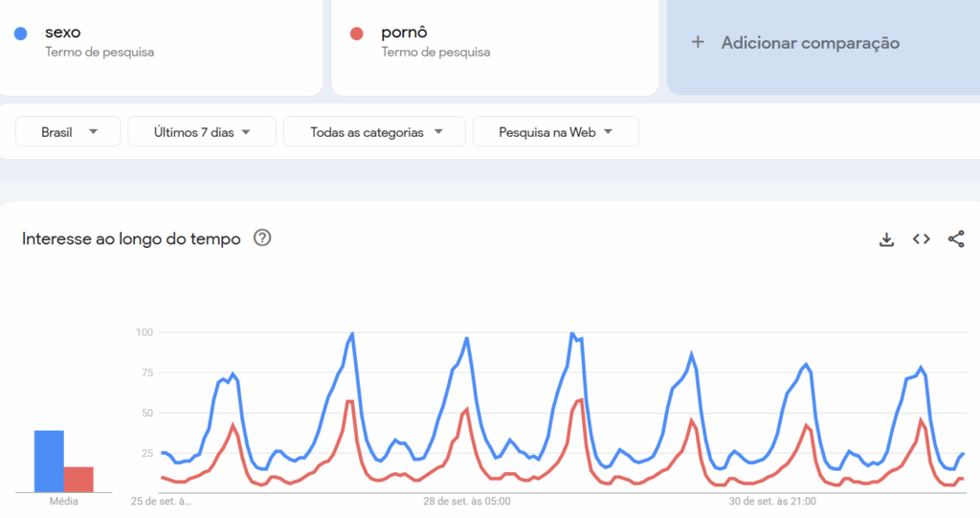This screenshot has width=980, height=518.
Task: Open the Brasil region dropdown
Action: 69,132
